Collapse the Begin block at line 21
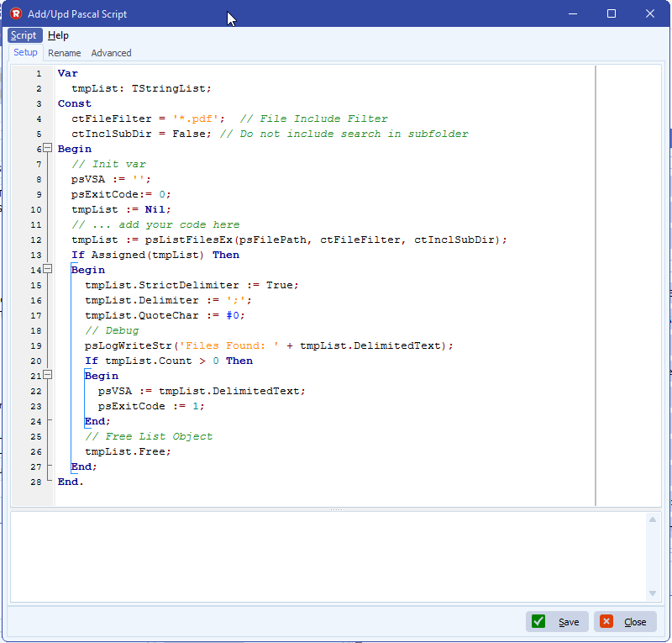 point(48,375)
